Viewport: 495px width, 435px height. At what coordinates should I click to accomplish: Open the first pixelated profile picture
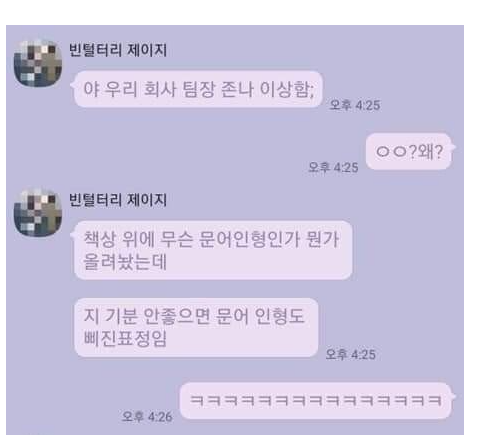[38, 63]
